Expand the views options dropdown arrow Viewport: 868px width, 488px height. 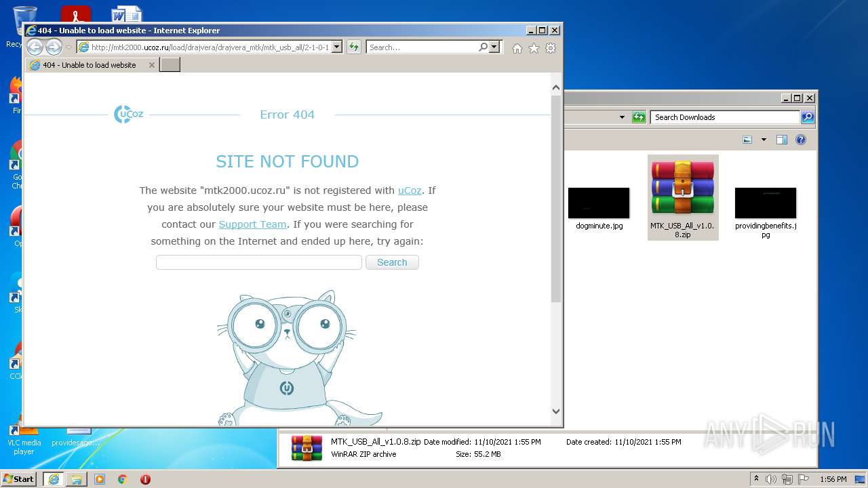pyautogui.click(x=764, y=140)
